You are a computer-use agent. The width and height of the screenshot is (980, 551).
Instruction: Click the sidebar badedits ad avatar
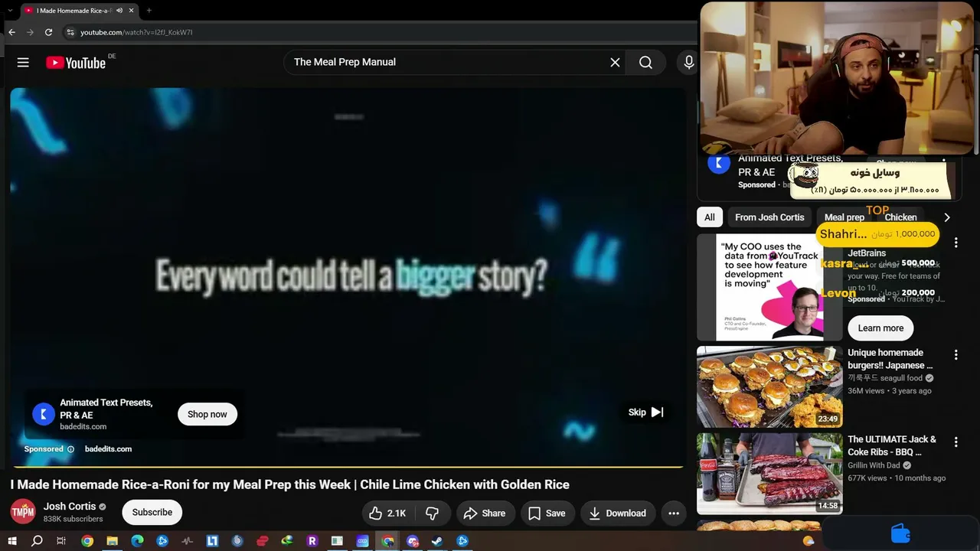coord(719,164)
